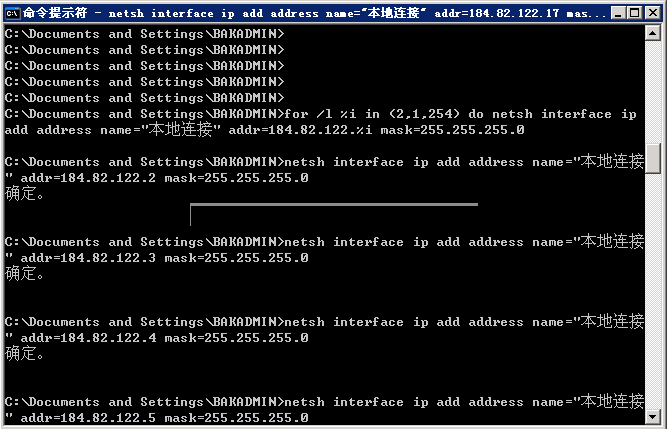Click the addr=184.82.122.3 command line

324,250
